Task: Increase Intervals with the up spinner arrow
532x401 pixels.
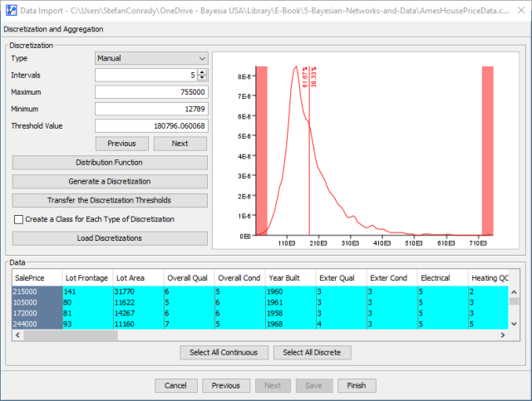Action: point(202,72)
